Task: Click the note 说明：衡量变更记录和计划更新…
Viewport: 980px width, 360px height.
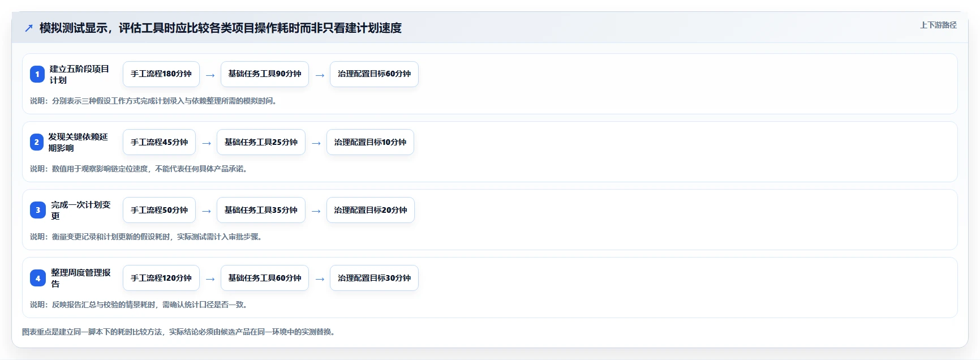Action: coord(147,237)
